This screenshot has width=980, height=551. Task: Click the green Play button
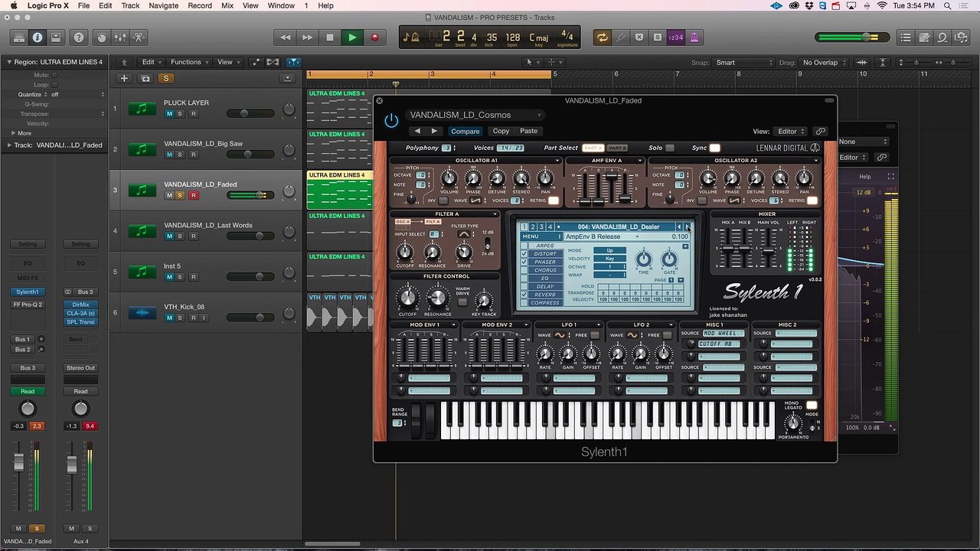352,37
